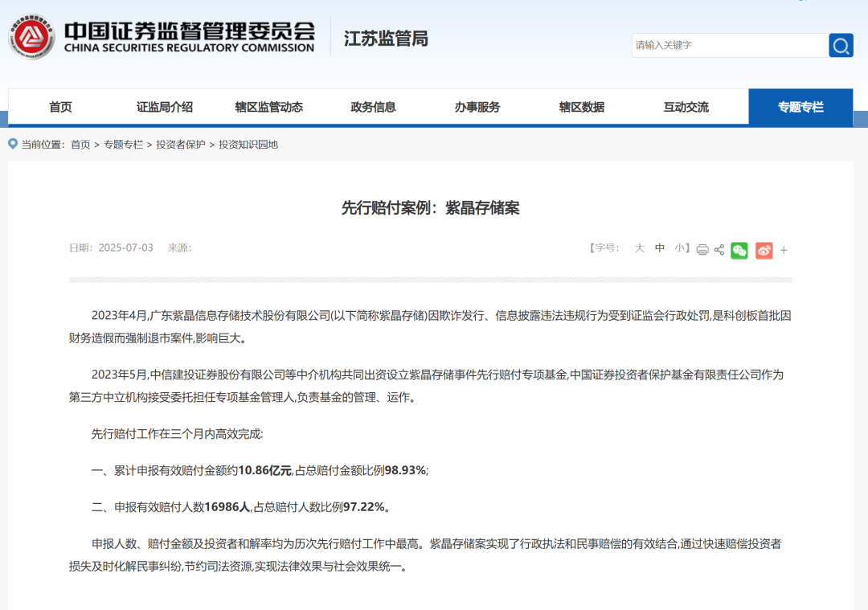Open the 首页 navigation menu
Screen dimensions: 868x610
tap(62, 107)
